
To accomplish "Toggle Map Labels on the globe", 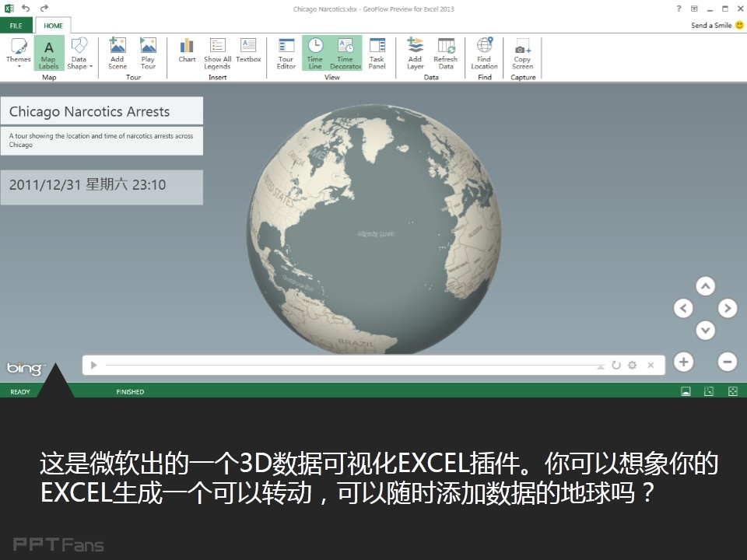I will tap(48, 52).
